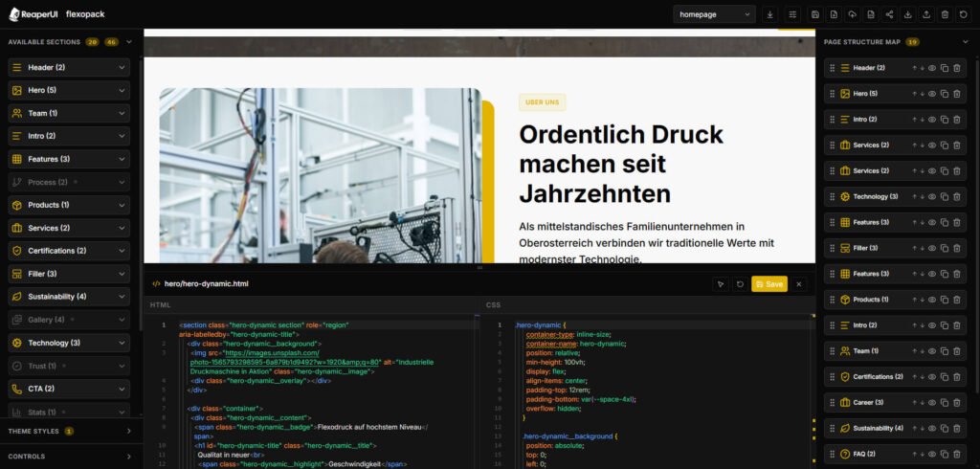The image size is (980, 469).
Task: Select Certifications (2) in available sections
Action: pyautogui.click(x=69, y=251)
